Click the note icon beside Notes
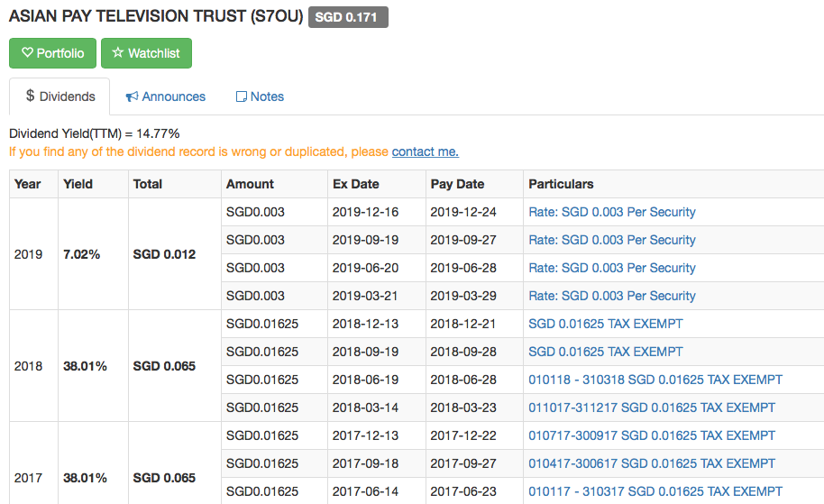This screenshot has height=504, width=824. pos(242,96)
